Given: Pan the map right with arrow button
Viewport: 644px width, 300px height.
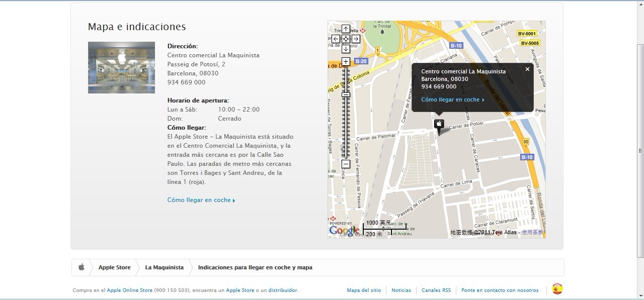Looking at the screenshot, I should click(x=356, y=39).
